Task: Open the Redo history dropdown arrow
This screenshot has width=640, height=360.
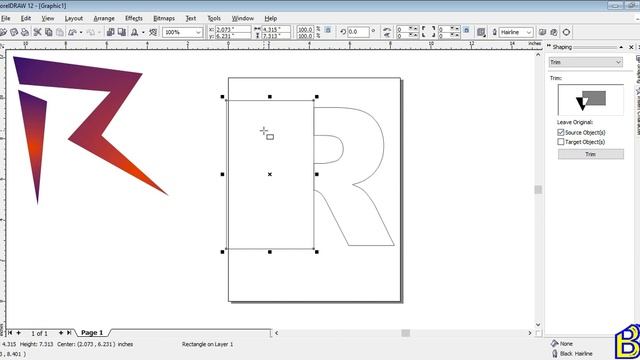Action: 99,32
